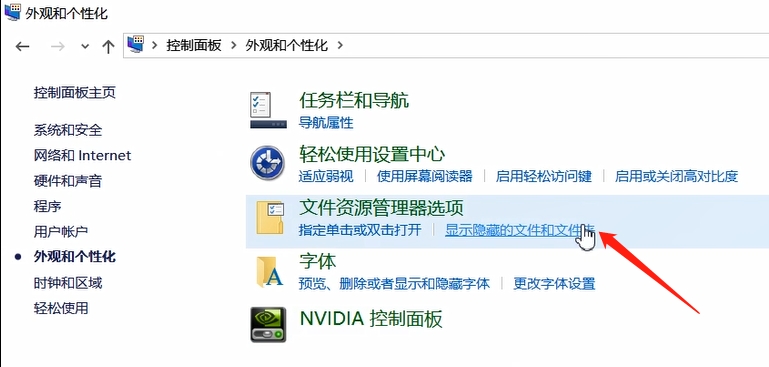Open 显示隐藏的文件和文件夹 link
This screenshot has width=769, height=367.
pyautogui.click(x=520, y=229)
